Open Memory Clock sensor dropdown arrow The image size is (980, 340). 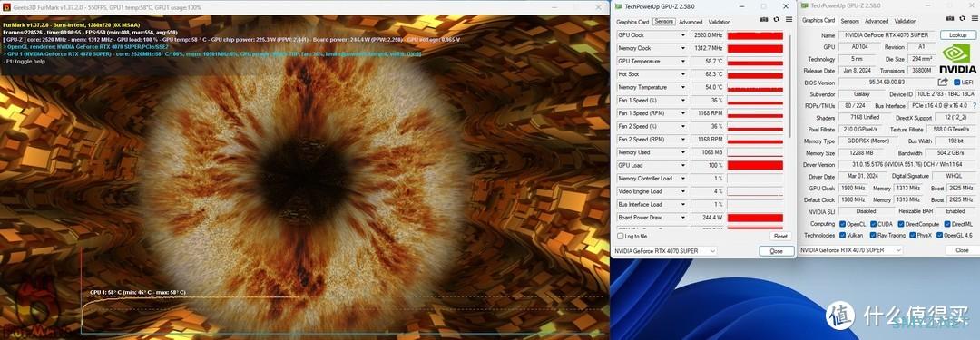coord(683,48)
